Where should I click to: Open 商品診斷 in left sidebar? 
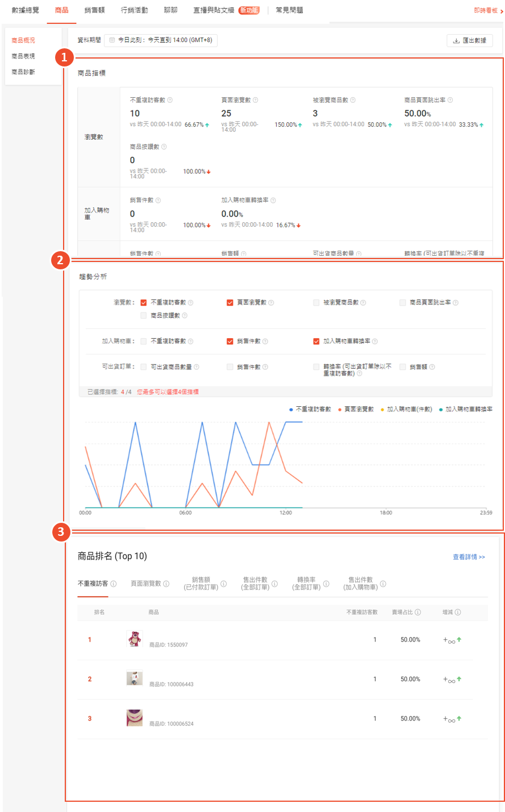tap(23, 72)
